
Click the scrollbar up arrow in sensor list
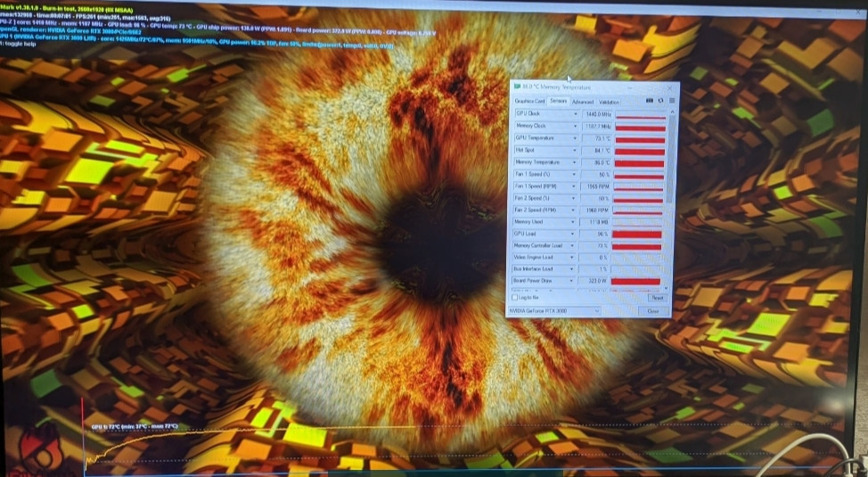[x=672, y=111]
